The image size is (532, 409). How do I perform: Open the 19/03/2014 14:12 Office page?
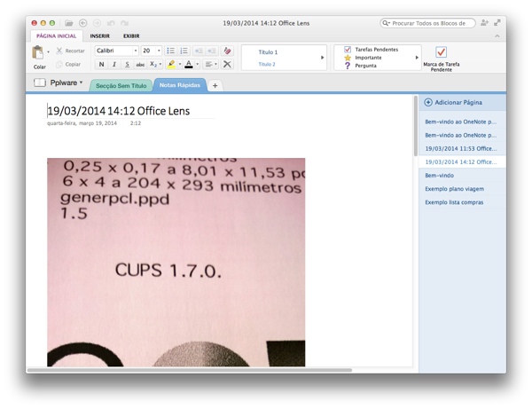462,161
